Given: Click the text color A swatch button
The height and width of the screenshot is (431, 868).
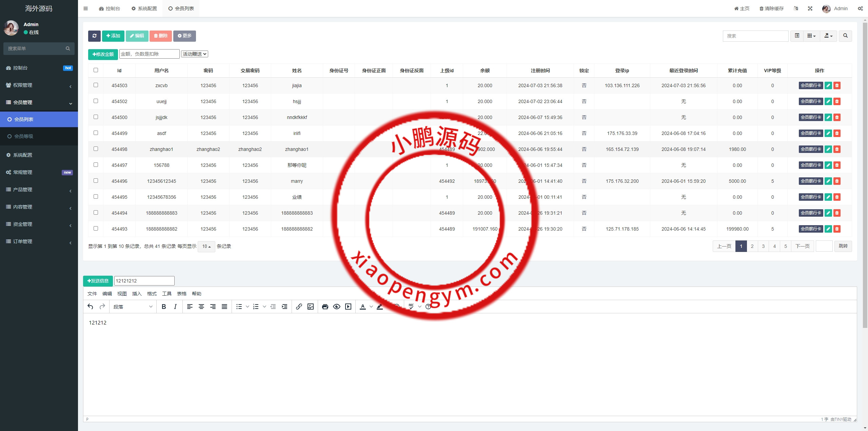Looking at the screenshot, I should coord(362,307).
